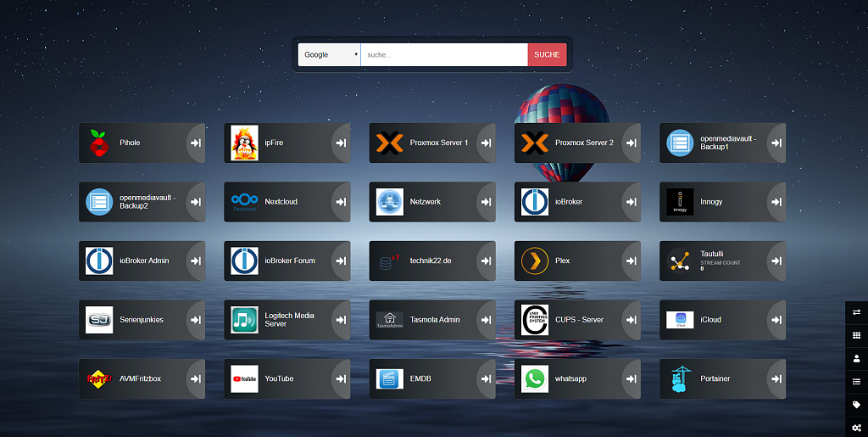This screenshot has height=437, width=868.
Task: Launch Innogy using its arrow button
Action: coord(776,202)
